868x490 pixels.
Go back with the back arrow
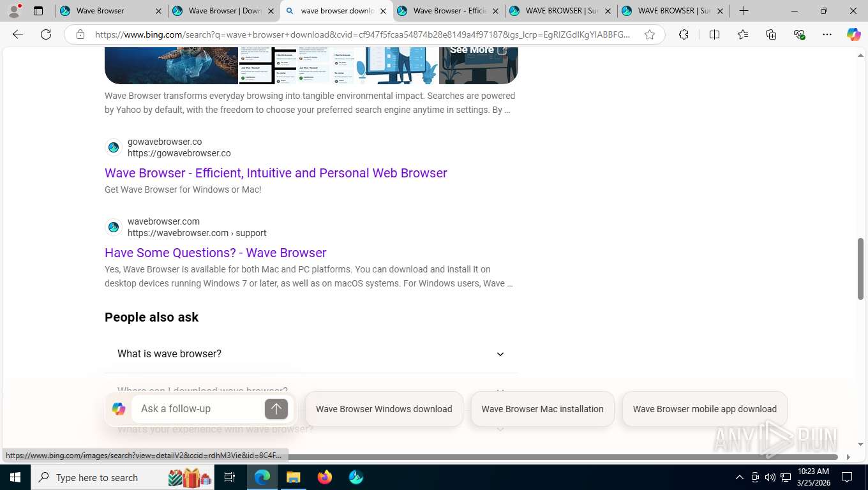[18, 34]
